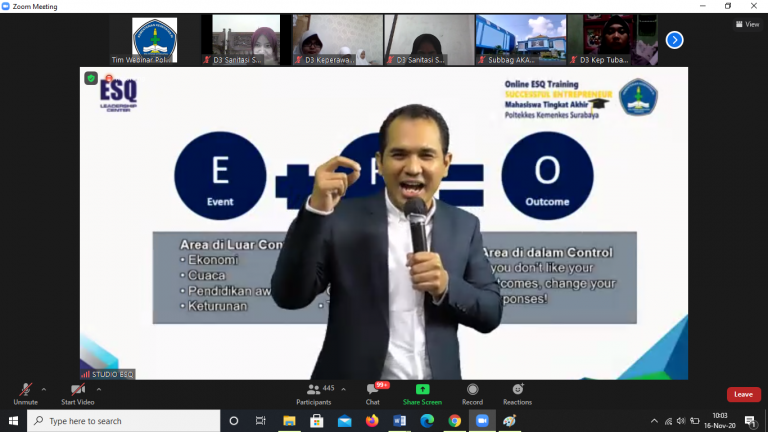The width and height of the screenshot is (768, 432).
Task: Show hidden system tray icons
Action: (x=654, y=421)
